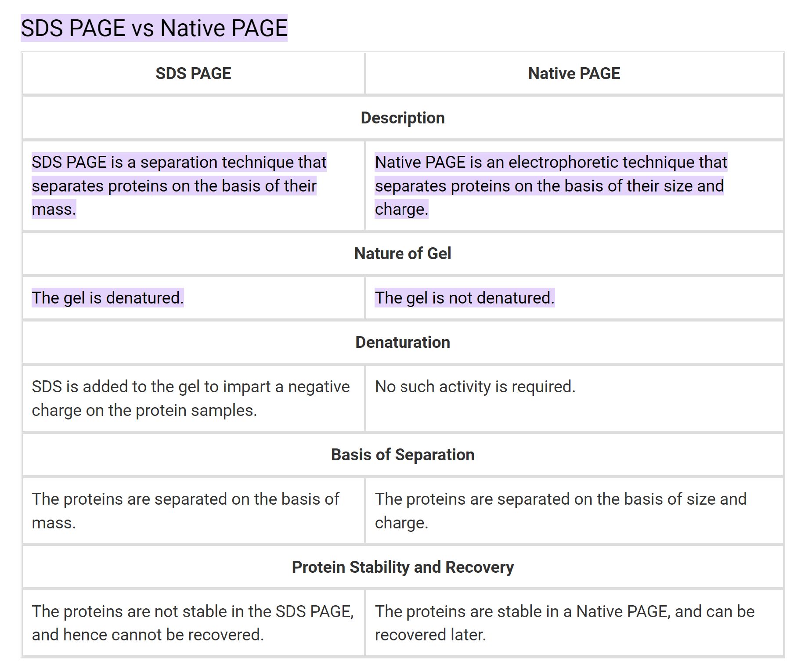Click the "Denaturation" section heading
Image resolution: width=808 pixels, height=672 pixels.
coord(403,342)
